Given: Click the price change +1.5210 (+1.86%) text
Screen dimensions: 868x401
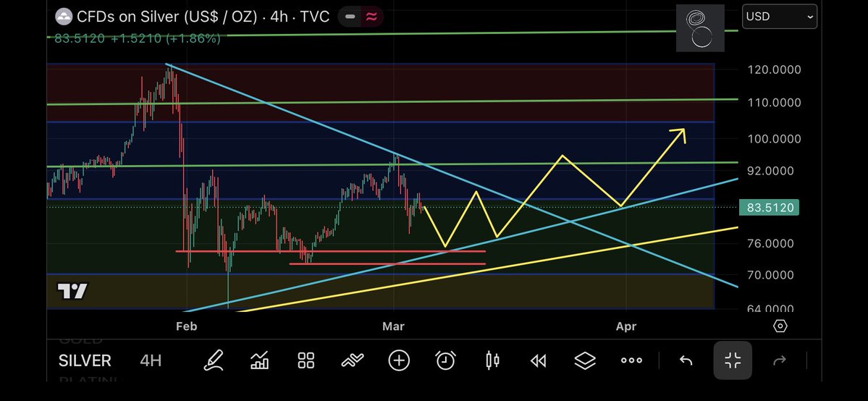Looking at the screenshot, I should point(164,38).
